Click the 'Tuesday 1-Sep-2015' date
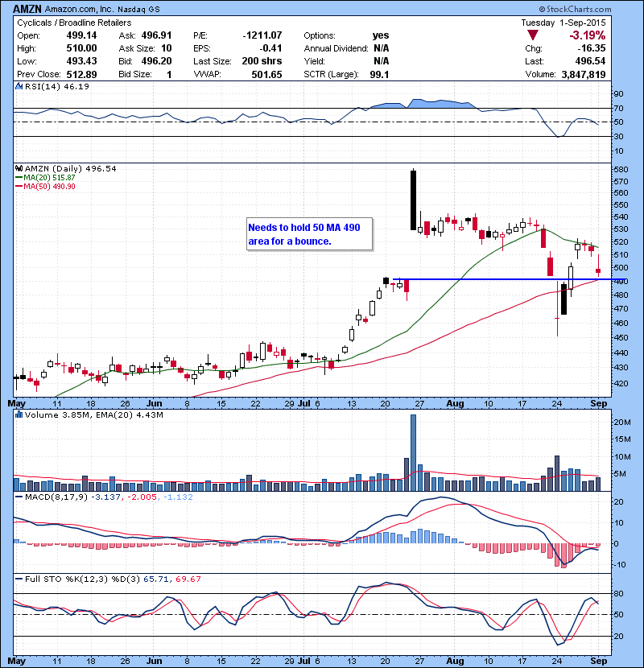Viewport: 644px width, 668px height. tap(563, 23)
